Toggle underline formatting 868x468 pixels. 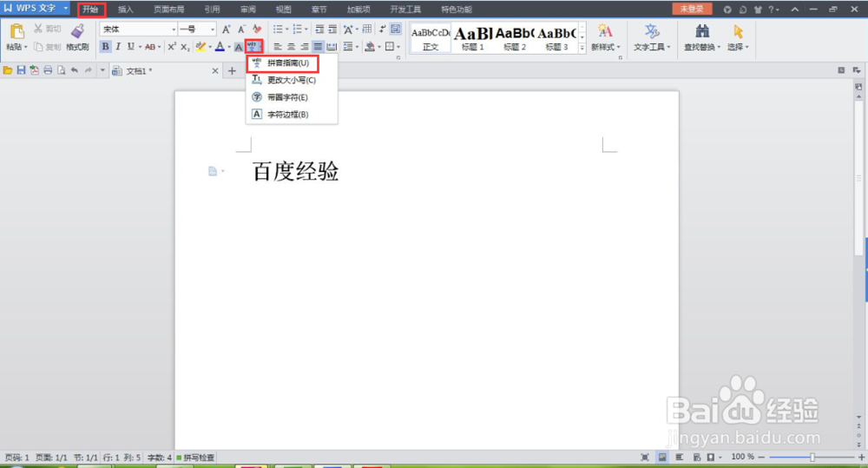(131, 47)
